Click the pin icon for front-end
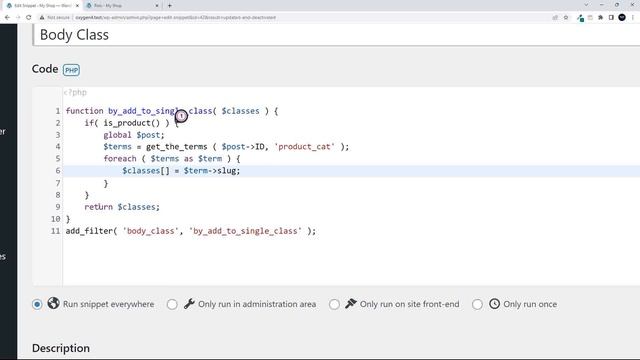Viewport: 640px width, 360px height. 351,303
